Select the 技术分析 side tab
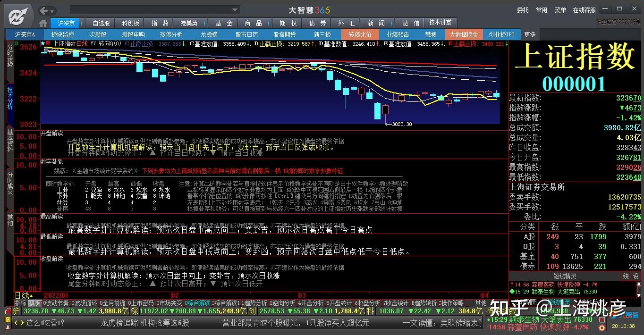The height and width of the screenshot is (335, 644). [10, 105]
